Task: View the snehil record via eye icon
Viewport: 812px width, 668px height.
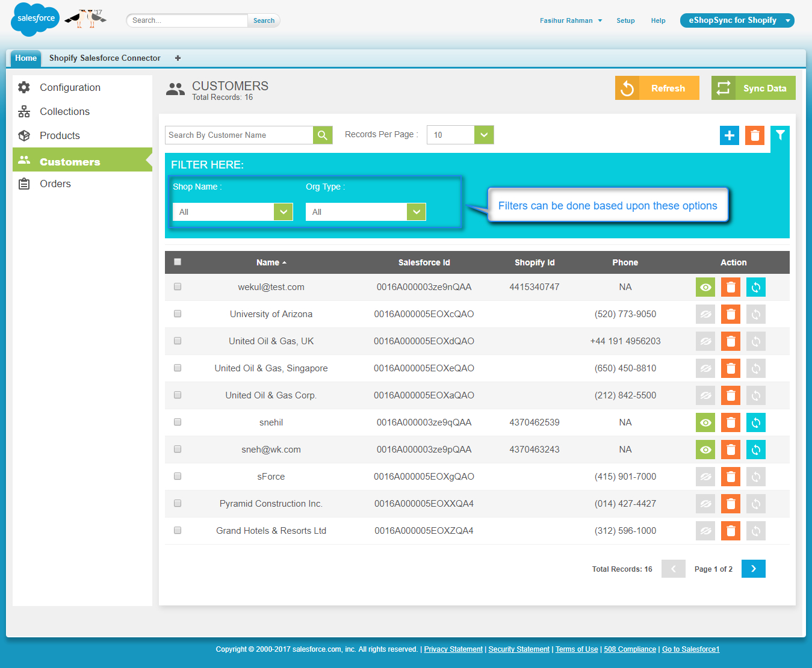Action: tap(705, 422)
